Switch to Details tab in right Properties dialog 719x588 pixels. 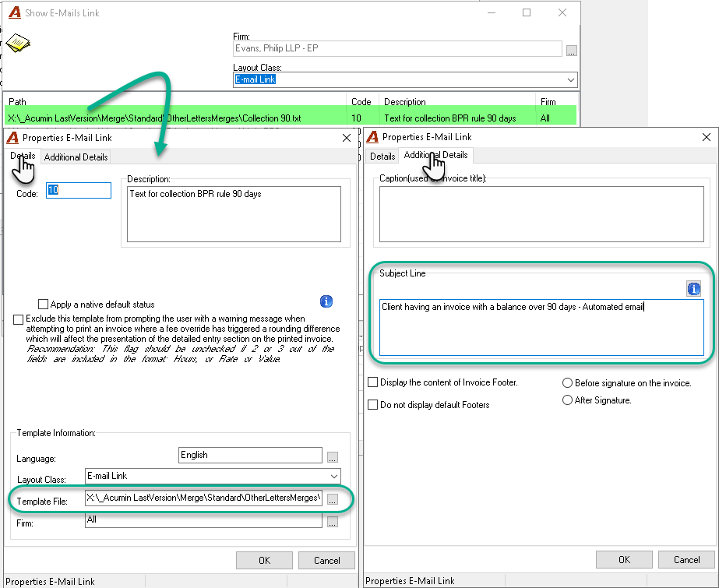click(x=382, y=157)
